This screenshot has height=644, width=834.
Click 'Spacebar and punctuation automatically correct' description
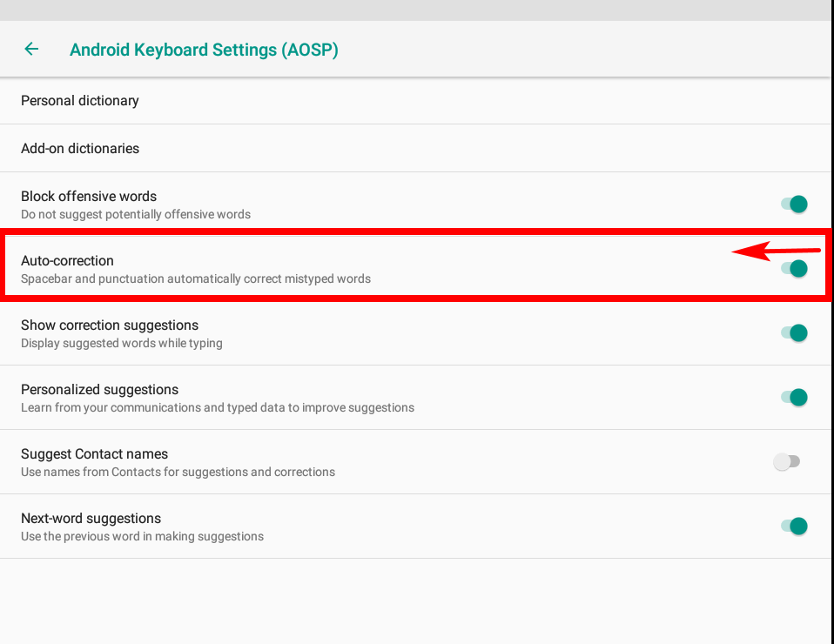click(x=196, y=278)
